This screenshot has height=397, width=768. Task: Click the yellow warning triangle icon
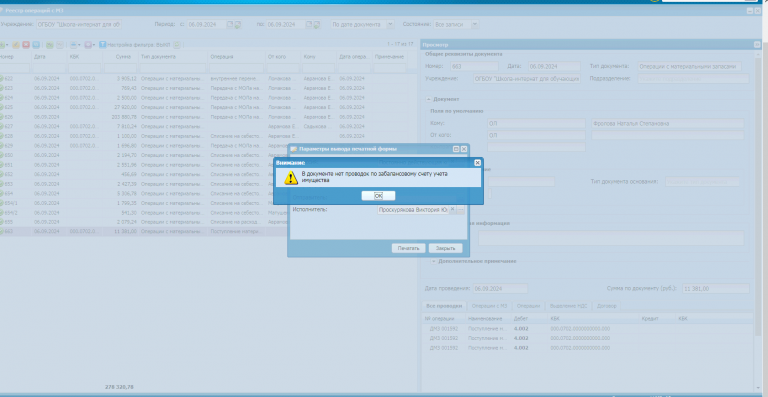tap(291, 178)
